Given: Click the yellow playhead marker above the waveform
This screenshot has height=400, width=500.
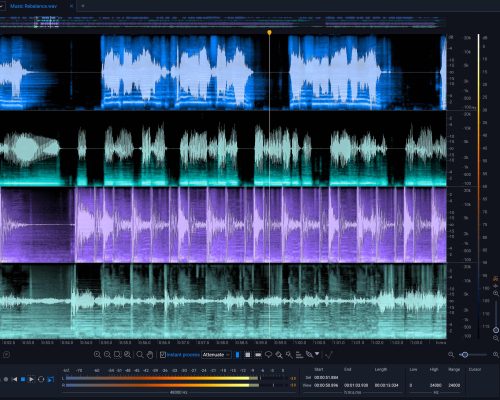Looking at the screenshot, I should click(x=269, y=32).
